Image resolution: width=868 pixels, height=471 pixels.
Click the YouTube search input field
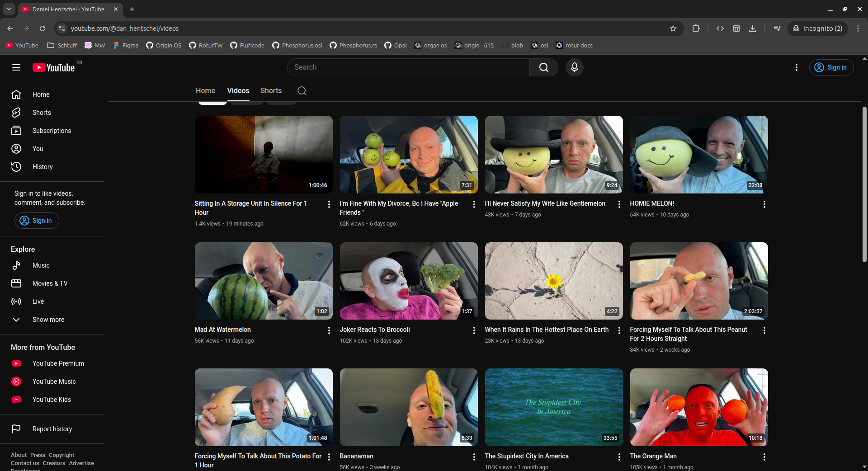(408, 67)
